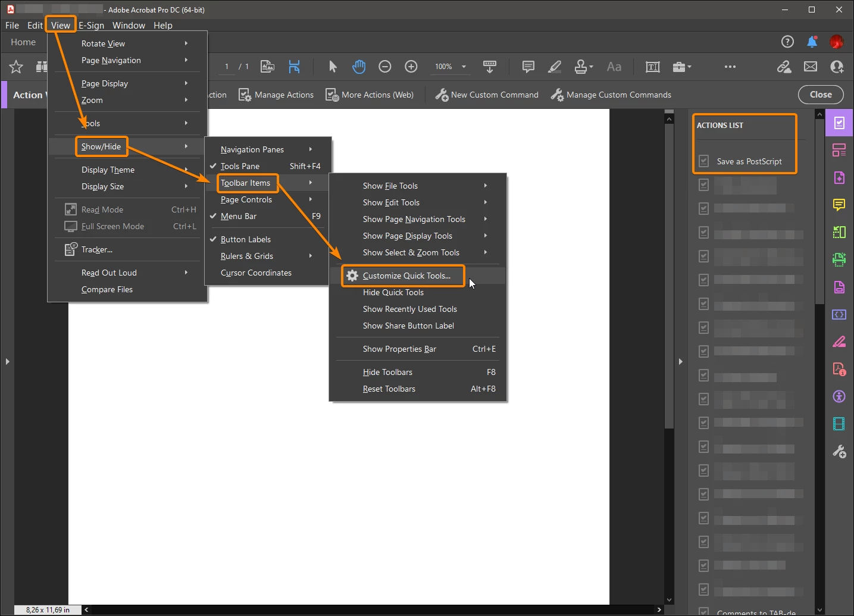Open the Window menu
Image resolution: width=854 pixels, height=616 pixels.
(x=129, y=25)
